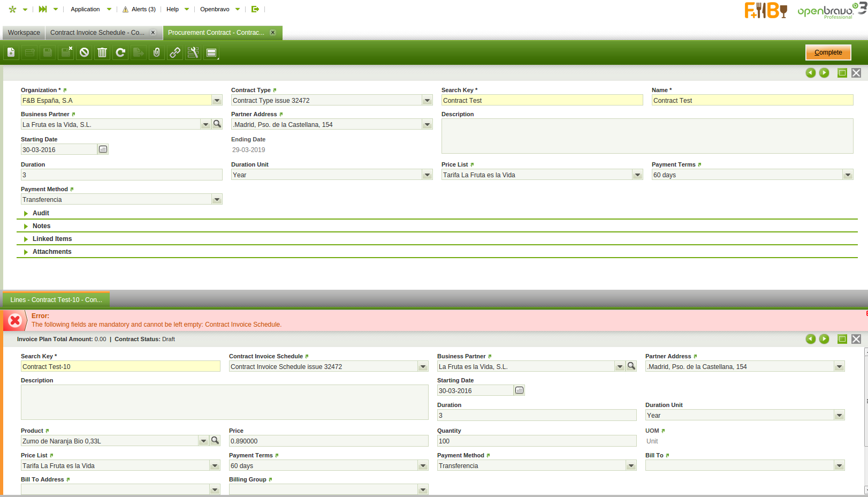
Task: Open the Payment Method dropdown in header
Action: point(217,200)
